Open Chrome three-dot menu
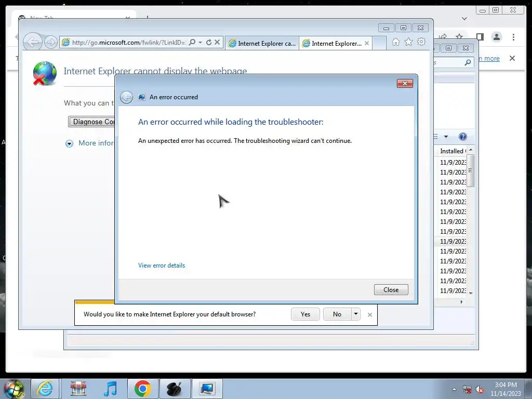 (513, 37)
